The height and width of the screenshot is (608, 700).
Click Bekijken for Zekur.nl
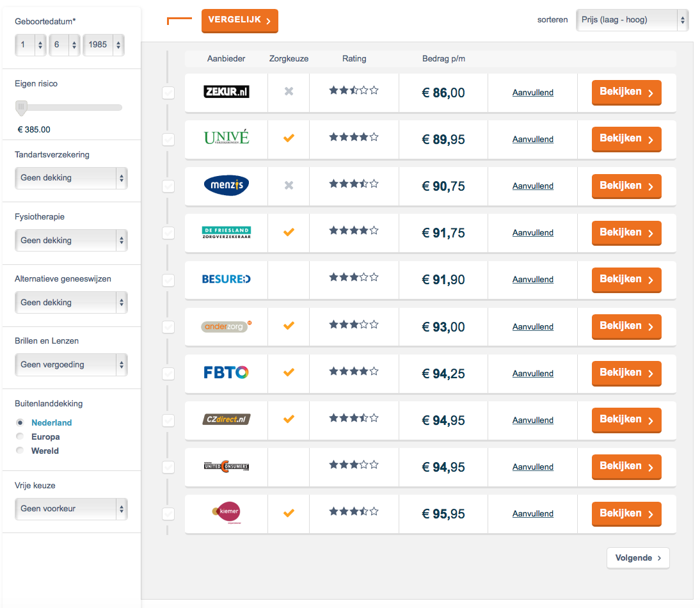coord(626,92)
